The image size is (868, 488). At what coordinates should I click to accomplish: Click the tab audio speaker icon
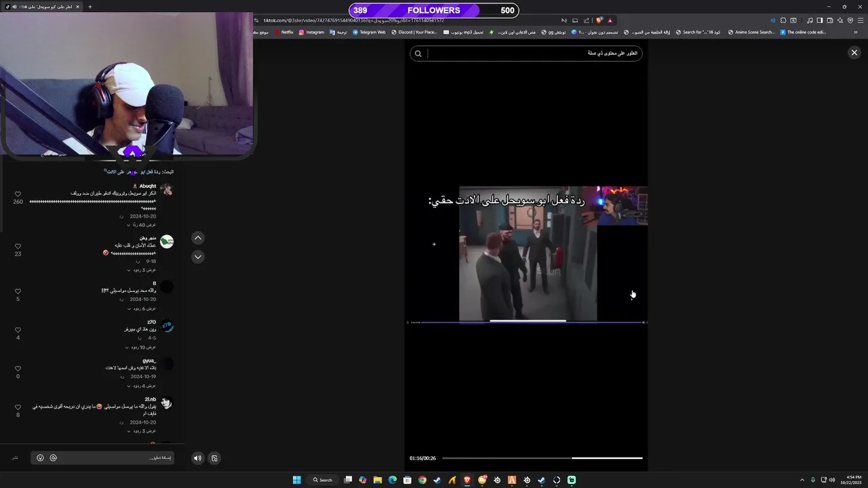pyautogui.click(x=13, y=7)
